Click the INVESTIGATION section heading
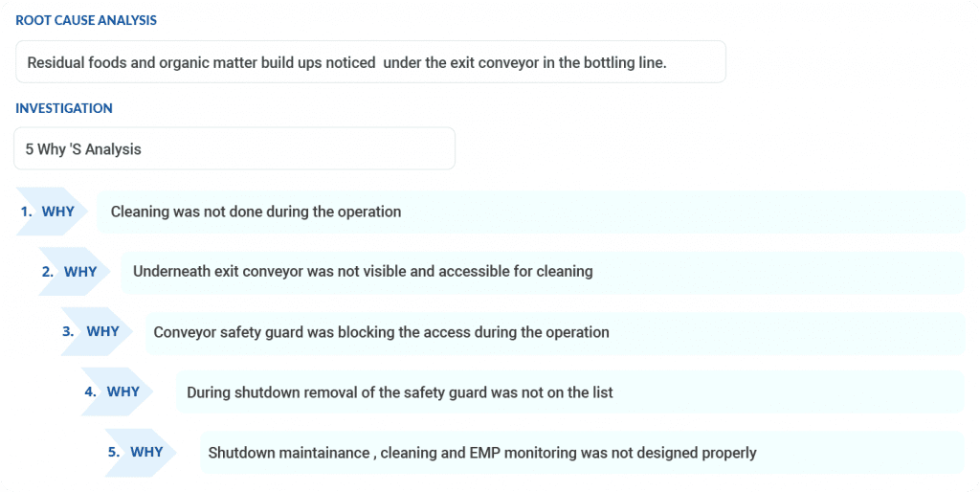The height and width of the screenshot is (492, 980). tap(64, 108)
